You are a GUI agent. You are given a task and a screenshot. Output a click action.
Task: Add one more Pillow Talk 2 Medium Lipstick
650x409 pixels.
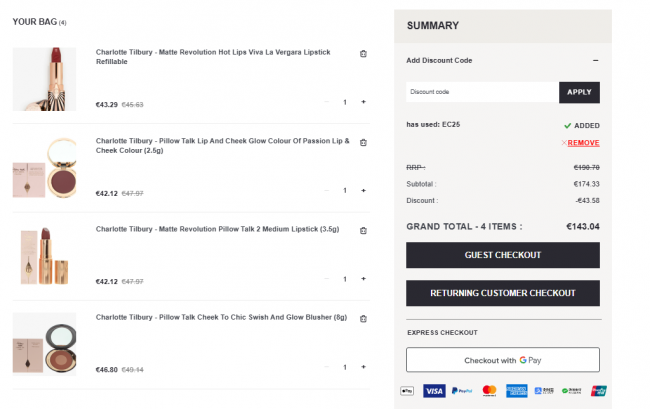(363, 279)
